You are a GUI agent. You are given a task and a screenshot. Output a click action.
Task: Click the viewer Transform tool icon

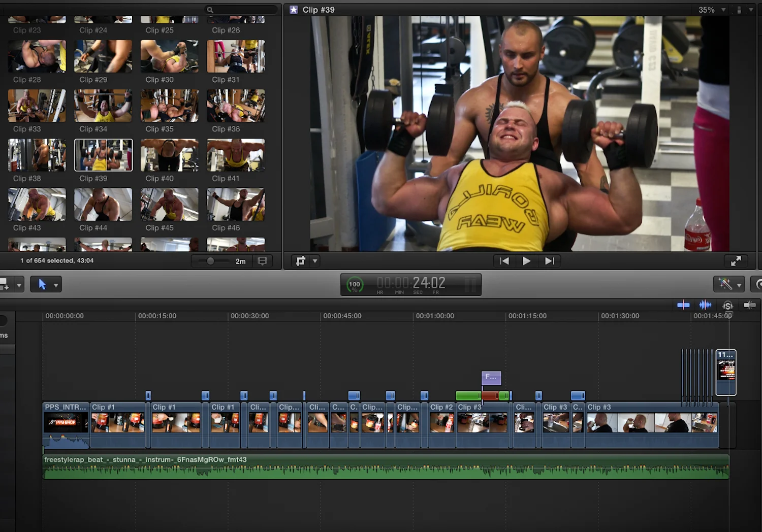click(x=301, y=261)
